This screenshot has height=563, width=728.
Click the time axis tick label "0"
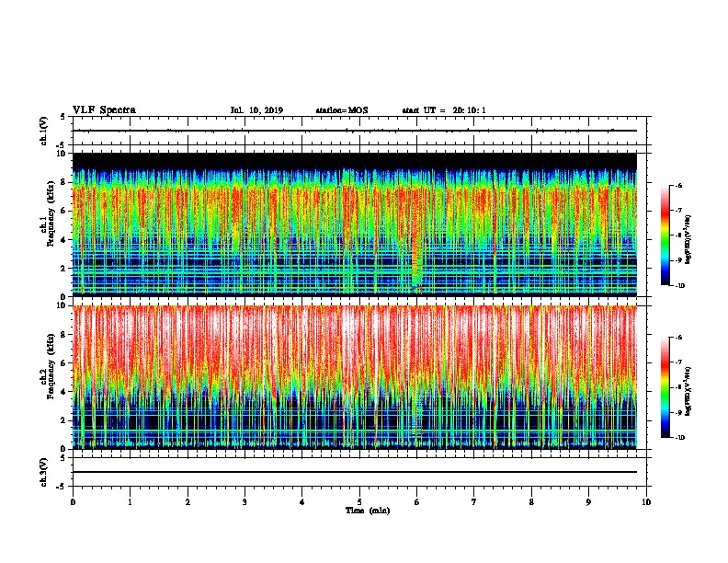73,502
